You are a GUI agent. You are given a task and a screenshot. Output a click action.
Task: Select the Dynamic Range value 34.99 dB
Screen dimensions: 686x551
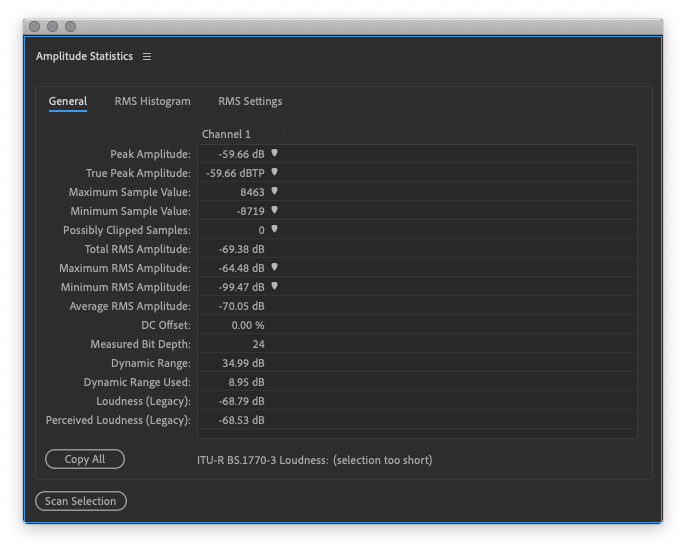[242, 363]
